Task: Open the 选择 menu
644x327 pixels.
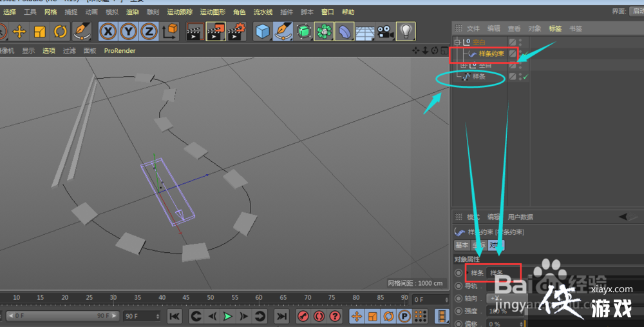Action: [x=10, y=12]
